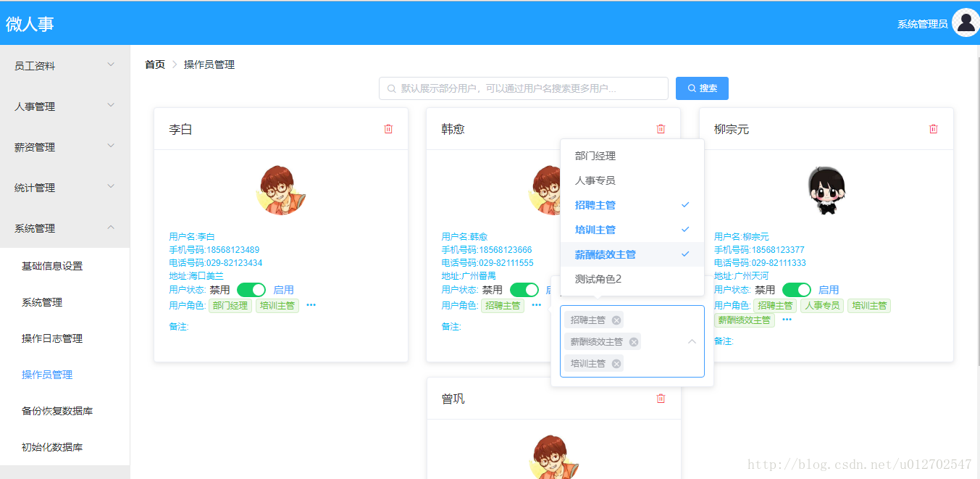Image resolution: width=980 pixels, height=479 pixels.
Task: Remove 培训主管 tag from role selector
Action: (x=615, y=363)
